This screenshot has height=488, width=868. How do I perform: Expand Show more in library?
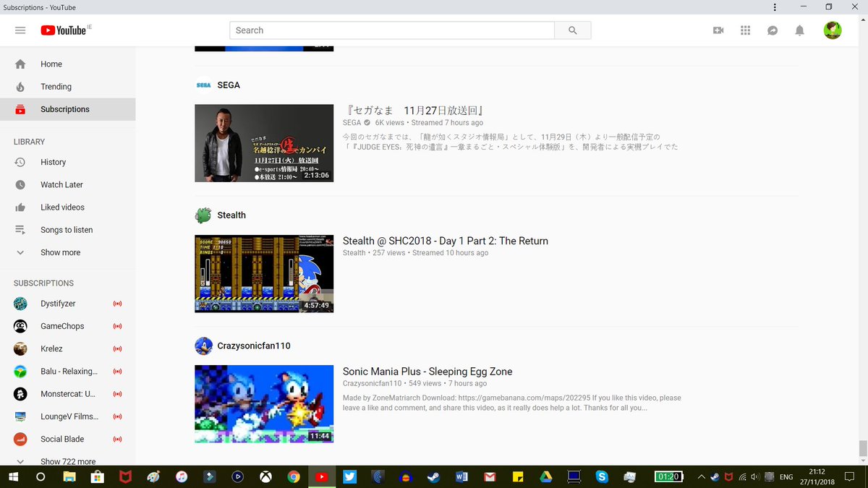(x=67, y=252)
